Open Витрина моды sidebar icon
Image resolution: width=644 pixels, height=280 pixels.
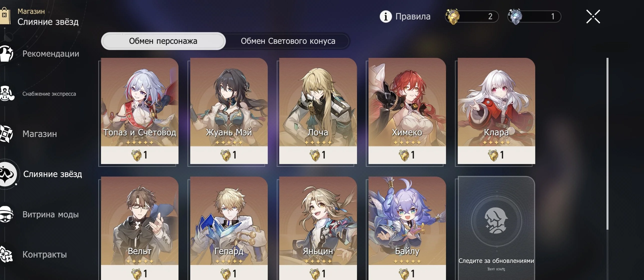pyautogui.click(x=6, y=214)
